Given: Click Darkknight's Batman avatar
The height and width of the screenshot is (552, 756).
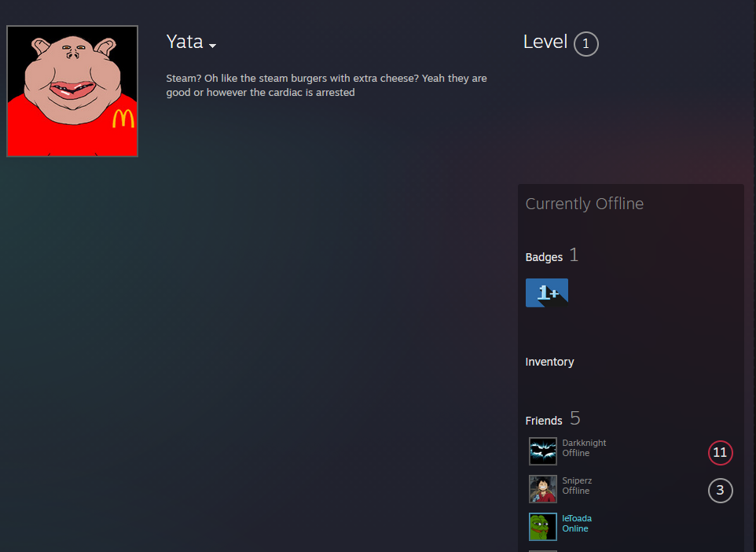Looking at the screenshot, I should 543,451.
